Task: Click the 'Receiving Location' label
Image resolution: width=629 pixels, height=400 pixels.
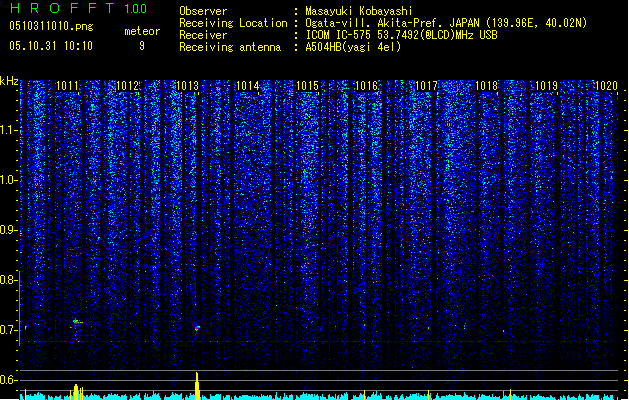Action: coord(233,23)
